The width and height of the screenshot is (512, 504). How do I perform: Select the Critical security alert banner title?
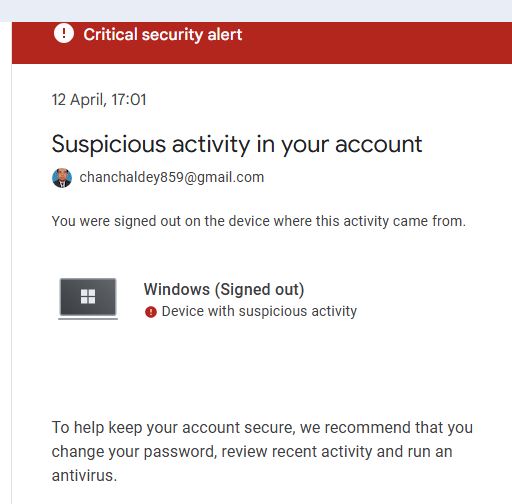coord(163,34)
